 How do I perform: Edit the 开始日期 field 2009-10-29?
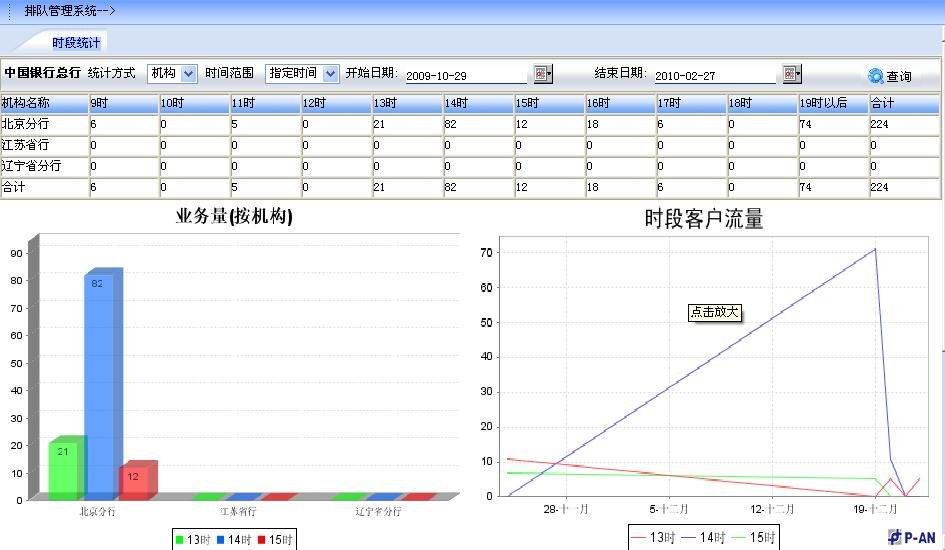[466, 76]
